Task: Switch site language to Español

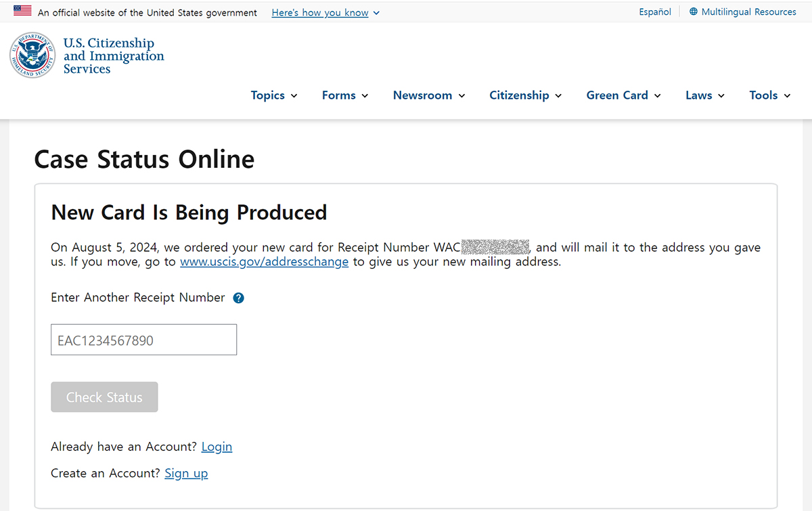Action: coord(655,12)
